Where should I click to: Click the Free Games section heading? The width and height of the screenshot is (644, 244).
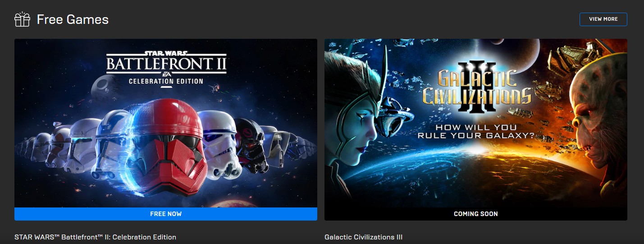[73, 20]
